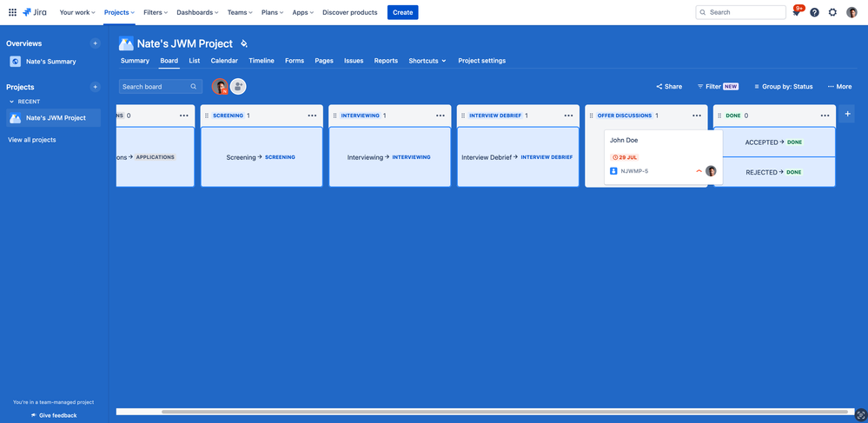The width and height of the screenshot is (868, 423).
Task: Open the Offer Discussions column more menu
Action: [696, 116]
